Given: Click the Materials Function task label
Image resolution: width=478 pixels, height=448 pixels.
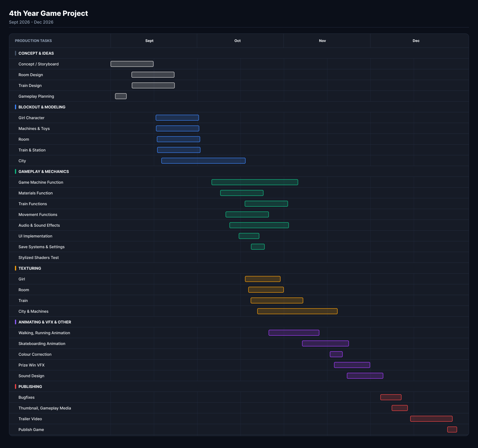Looking at the screenshot, I should pyautogui.click(x=36, y=193).
